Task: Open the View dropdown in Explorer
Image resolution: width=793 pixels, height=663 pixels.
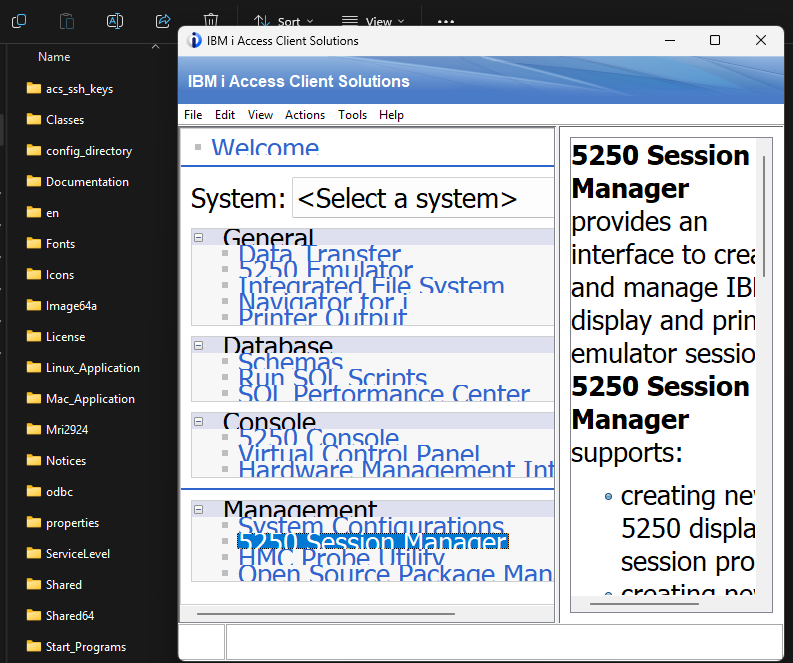Action: 373,21
